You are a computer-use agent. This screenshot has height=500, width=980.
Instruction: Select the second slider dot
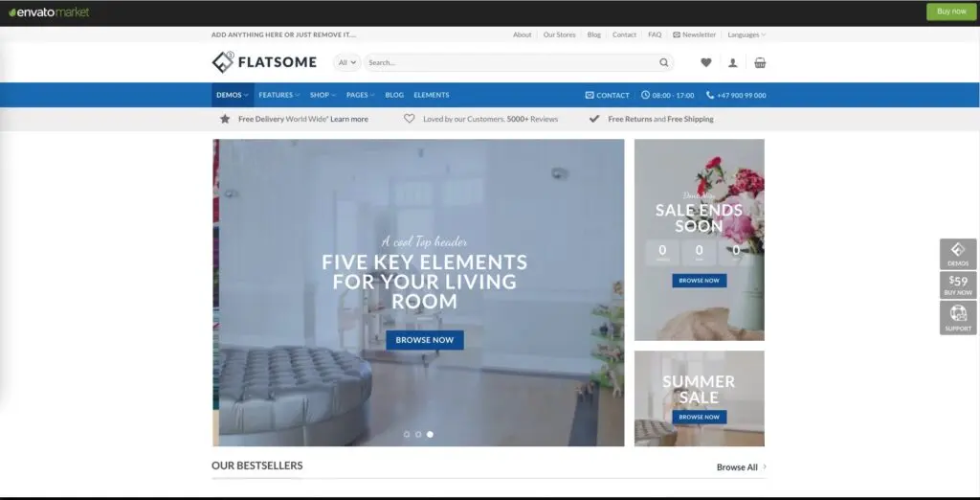point(418,434)
